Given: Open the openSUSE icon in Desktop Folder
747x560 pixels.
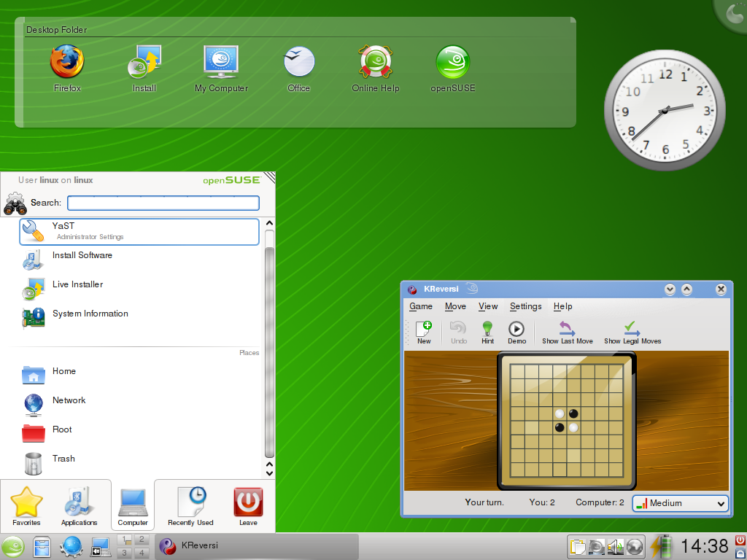Looking at the screenshot, I should coord(452,69).
